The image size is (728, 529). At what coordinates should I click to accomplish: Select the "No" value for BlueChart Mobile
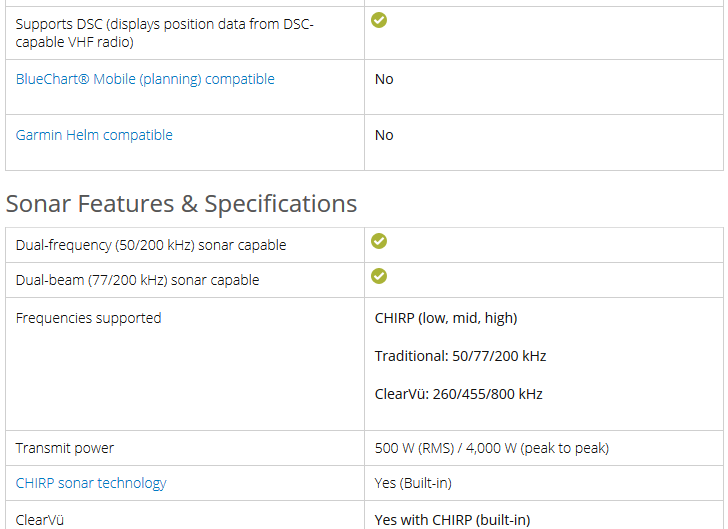384,79
